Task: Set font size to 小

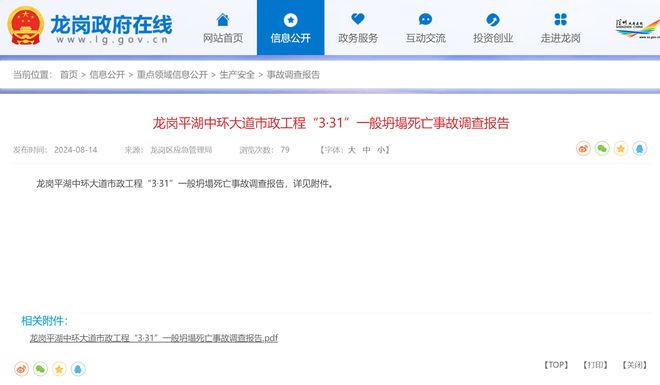Action: (x=381, y=150)
